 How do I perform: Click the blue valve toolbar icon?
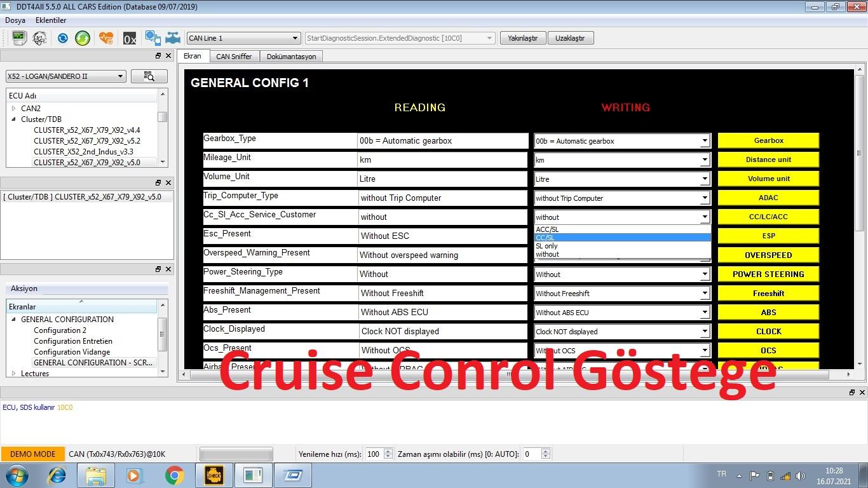pyautogui.click(x=173, y=38)
